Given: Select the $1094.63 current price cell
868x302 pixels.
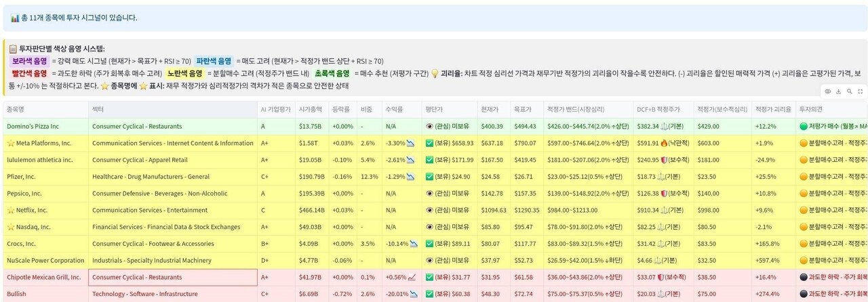Looking at the screenshot, I should [x=494, y=210].
